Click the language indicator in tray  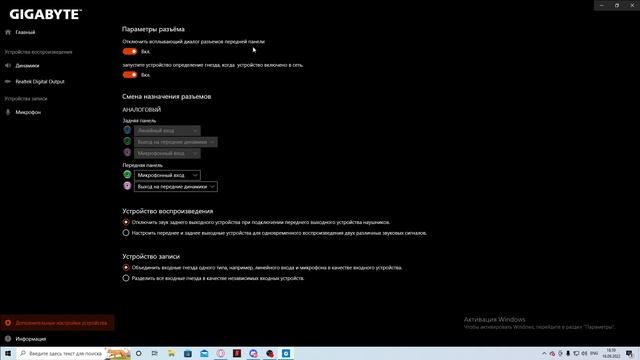[x=594, y=353]
